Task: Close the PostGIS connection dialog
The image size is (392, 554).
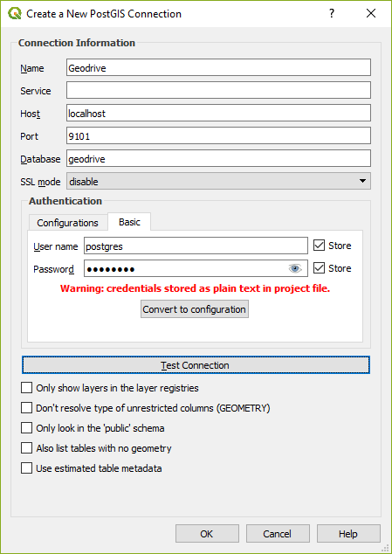Action: [x=371, y=13]
